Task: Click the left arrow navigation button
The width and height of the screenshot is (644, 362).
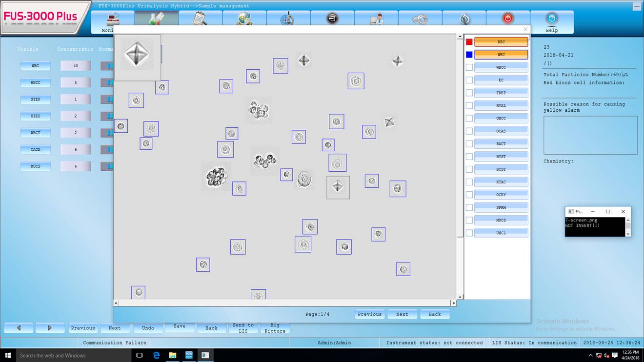Action: (x=19, y=328)
